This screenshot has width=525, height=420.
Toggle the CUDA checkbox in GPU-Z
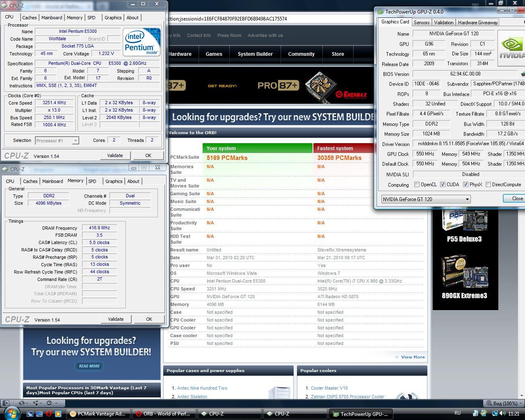click(x=443, y=185)
